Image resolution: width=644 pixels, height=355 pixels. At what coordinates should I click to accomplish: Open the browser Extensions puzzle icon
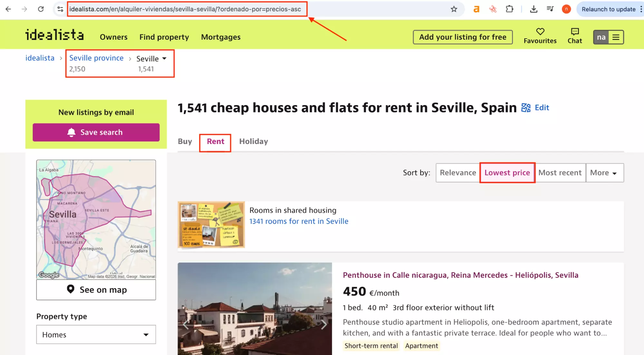coord(509,9)
